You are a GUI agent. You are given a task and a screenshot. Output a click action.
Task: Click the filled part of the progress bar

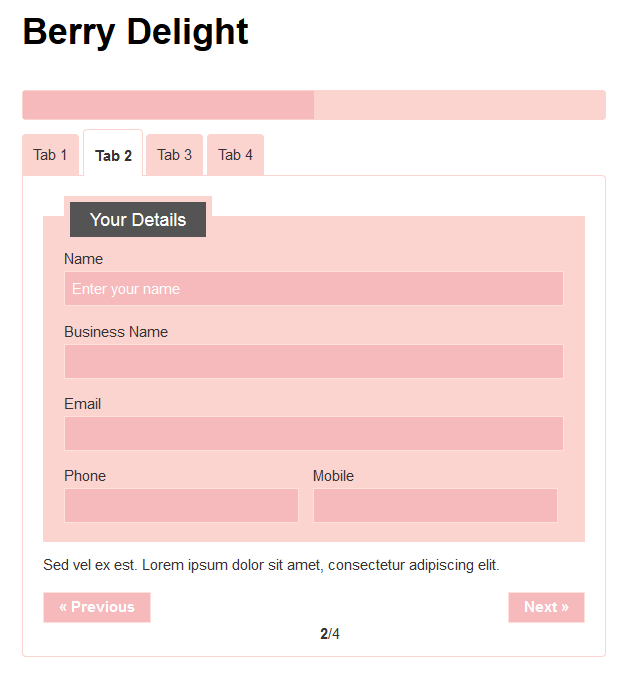pyautogui.click(x=168, y=105)
